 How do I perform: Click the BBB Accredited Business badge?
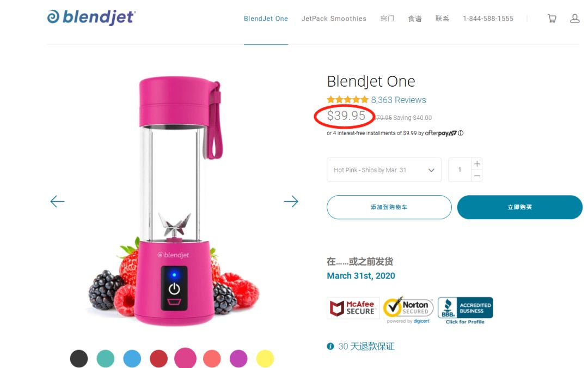pyautogui.click(x=465, y=310)
